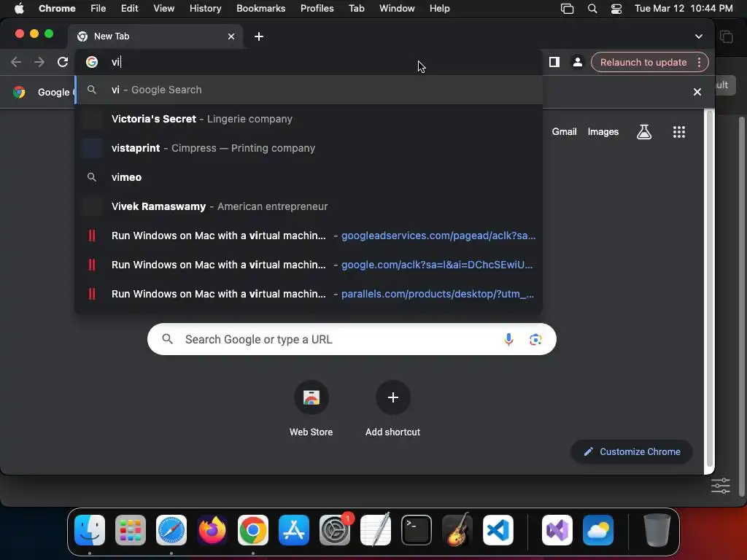Open the google.com/aclk Parallels history suggestion
Image resolution: width=747 pixels, height=560 pixels.
[309, 265]
